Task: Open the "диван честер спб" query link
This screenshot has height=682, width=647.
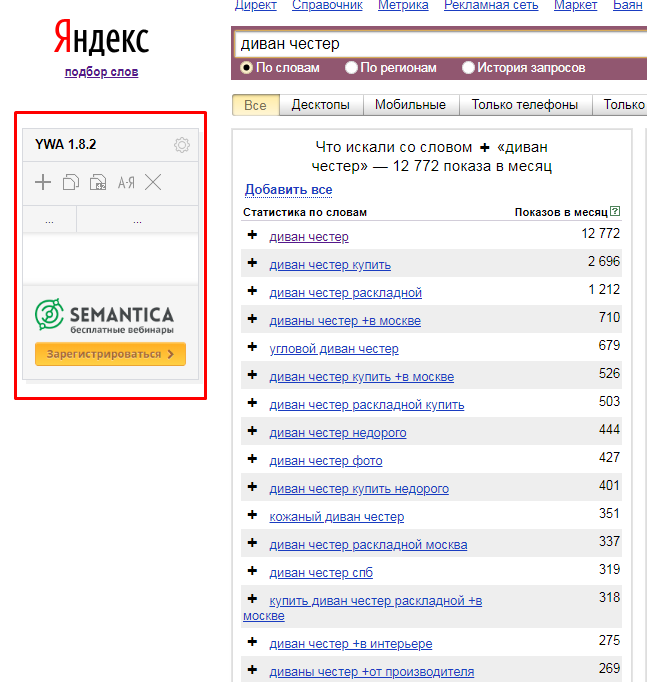Action: tap(321, 573)
